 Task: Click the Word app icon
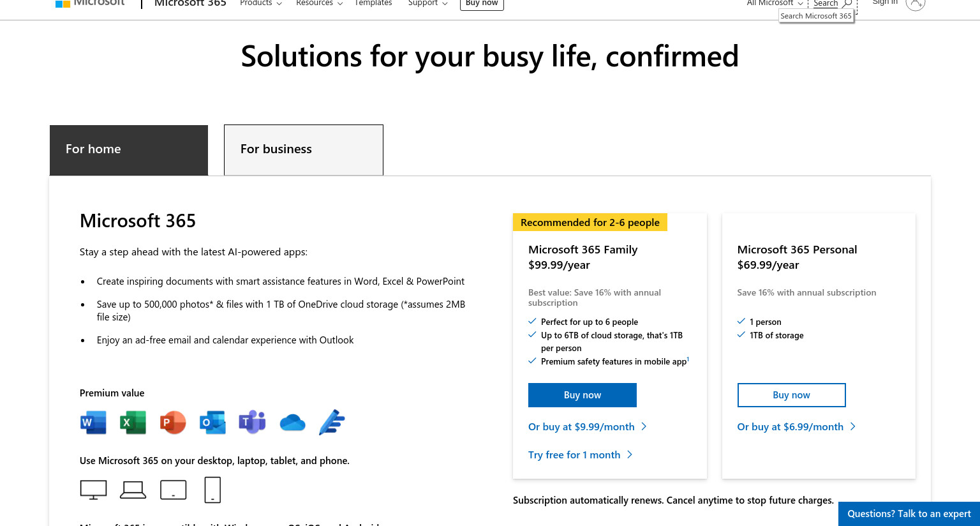[93, 423]
